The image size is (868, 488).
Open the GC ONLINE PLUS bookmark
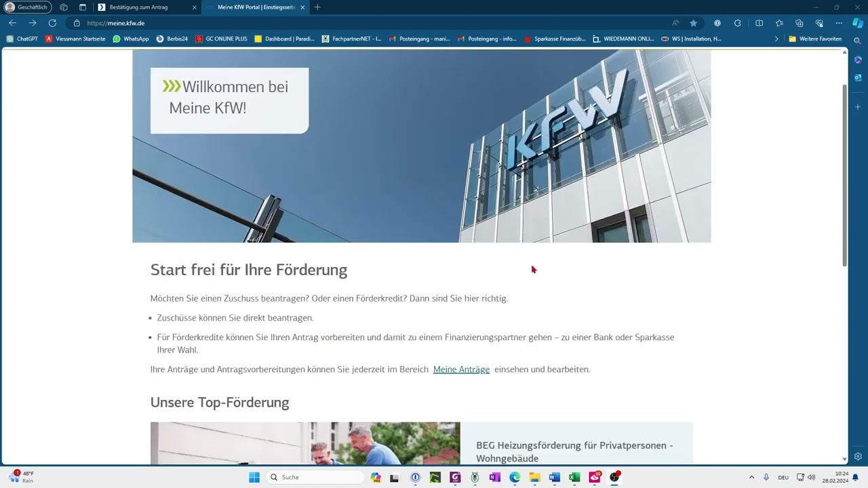pyautogui.click(x=221, y=39)
